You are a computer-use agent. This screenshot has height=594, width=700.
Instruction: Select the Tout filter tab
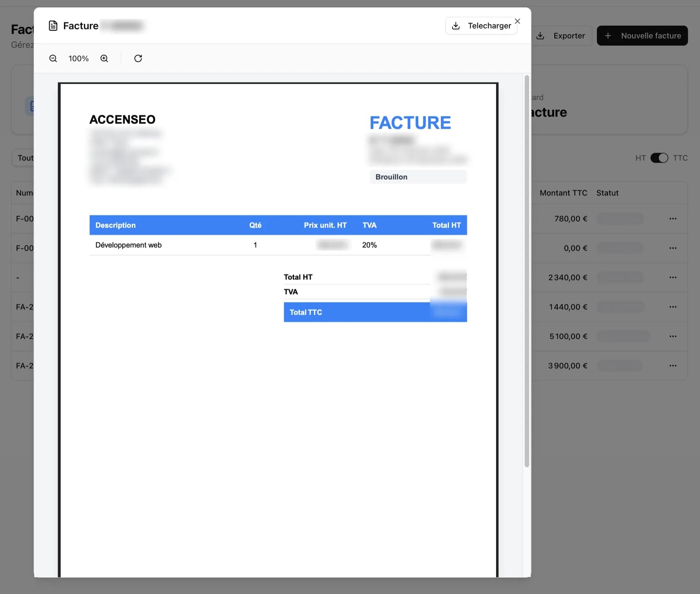pyautogui.click(x=25, y=158)
